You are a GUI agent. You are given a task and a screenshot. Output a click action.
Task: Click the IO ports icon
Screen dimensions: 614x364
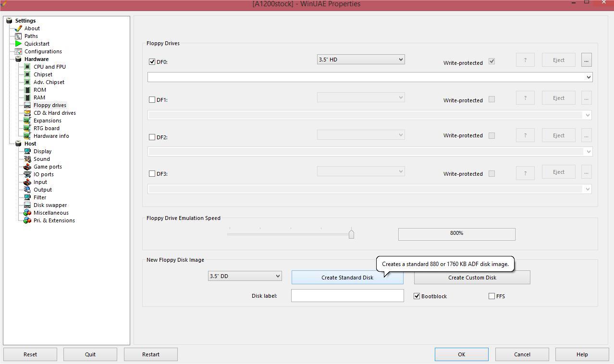(x=27, y=174)
